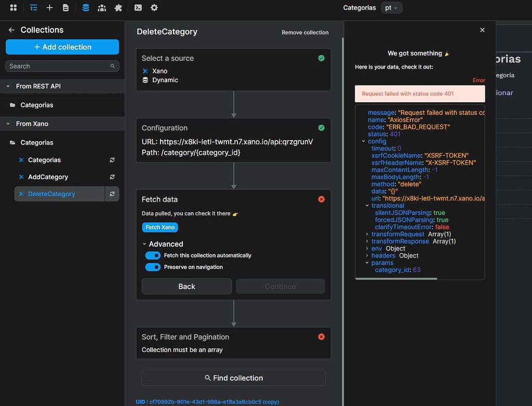Select the page tree navigator icon
This screenshot has width=532, height=406.
34,8
